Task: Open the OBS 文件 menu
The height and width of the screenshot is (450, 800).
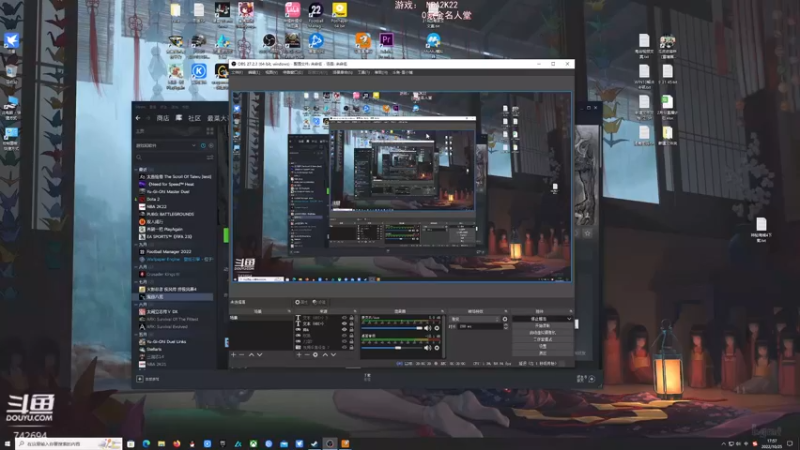Action: [237, 72]
